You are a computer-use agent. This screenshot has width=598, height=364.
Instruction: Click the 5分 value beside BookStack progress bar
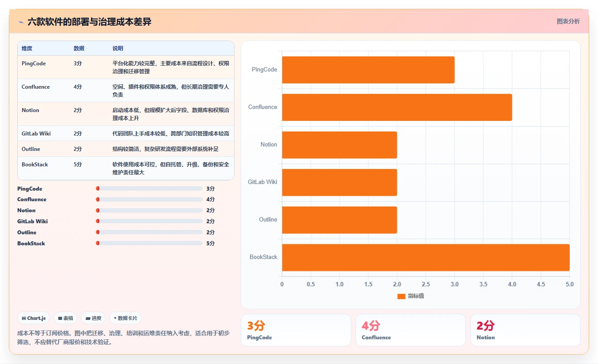pos(210,244)
